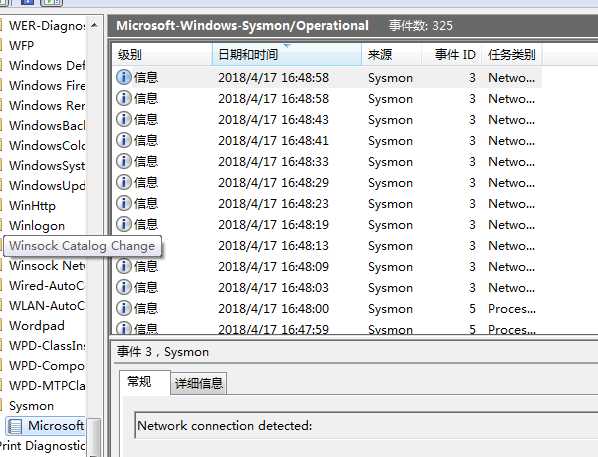Select WLAN-AutoConfig tree node
The image size is (598, 457).
(47, 306)
